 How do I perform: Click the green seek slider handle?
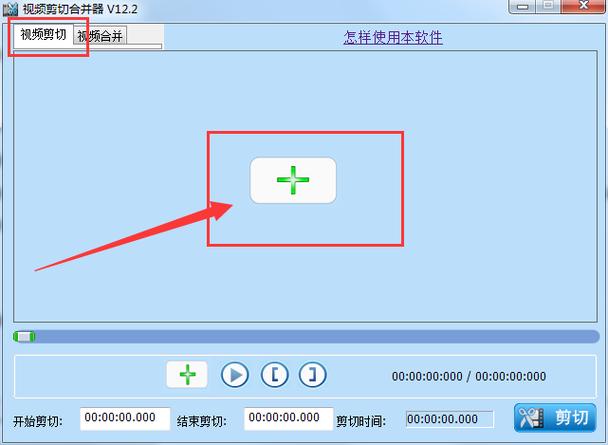[24, 336]
